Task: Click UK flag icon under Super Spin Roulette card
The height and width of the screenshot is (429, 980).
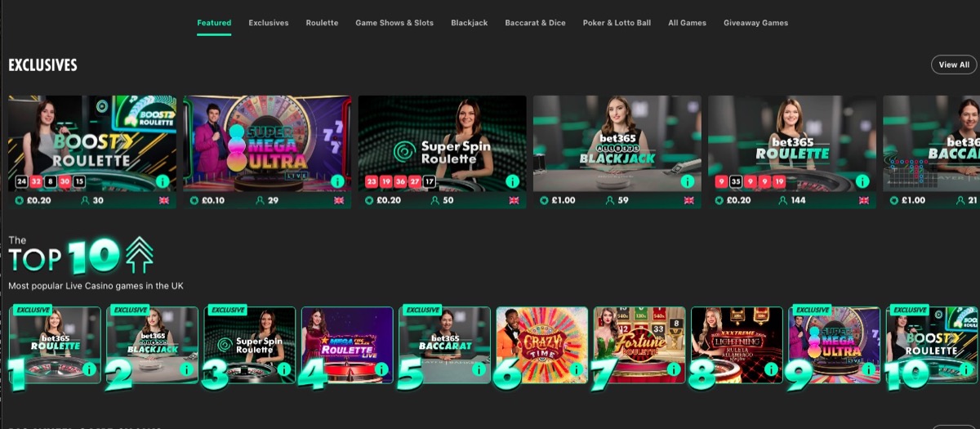Action: pos(514,200)
